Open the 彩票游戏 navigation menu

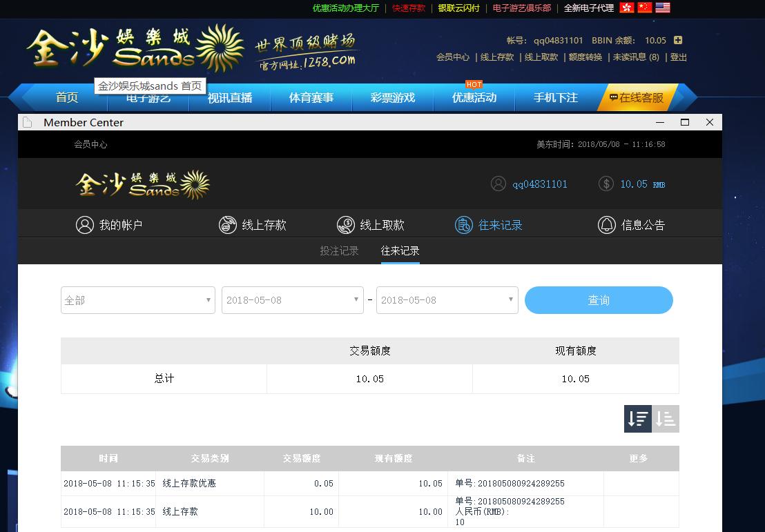pyautogui.click(x=392, y=98)
